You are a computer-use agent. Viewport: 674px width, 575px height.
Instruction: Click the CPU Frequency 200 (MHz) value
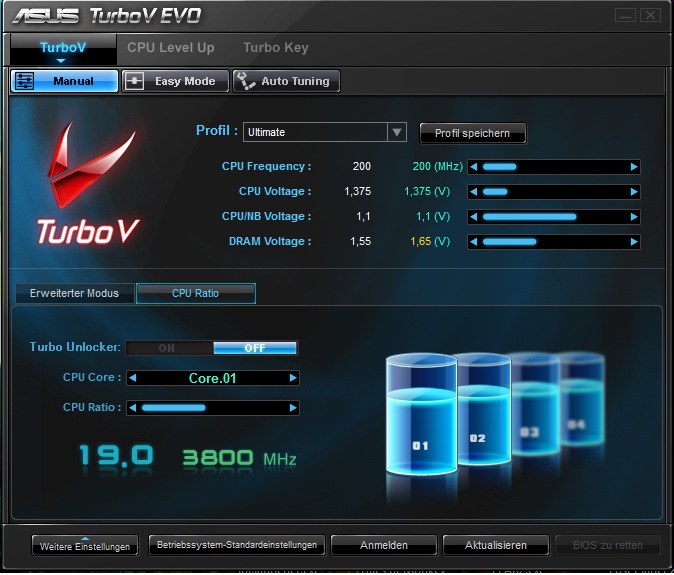click(437, 166)
